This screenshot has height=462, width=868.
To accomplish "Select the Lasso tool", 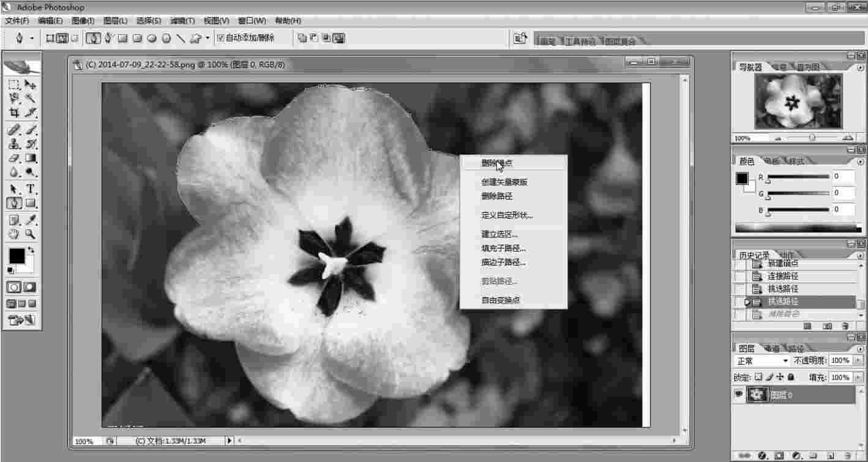I will pyautogui.click(x=14, y=99).
